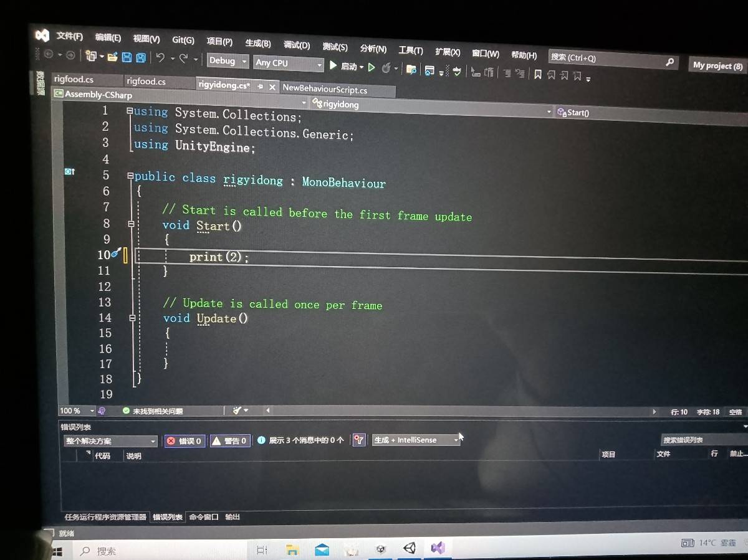748x560 pixels.
Task: Toggle the Messages 0 of 3 filter
Action: point(301,440)
